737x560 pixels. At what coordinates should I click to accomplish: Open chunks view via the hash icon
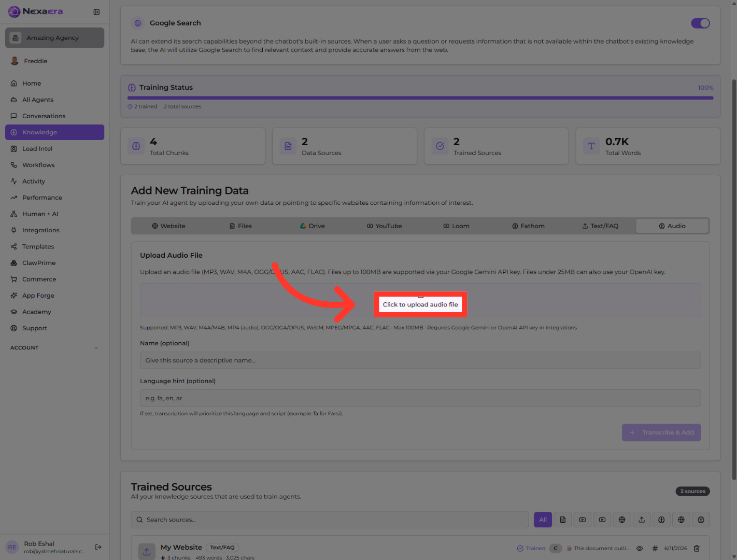pos(655,548)
